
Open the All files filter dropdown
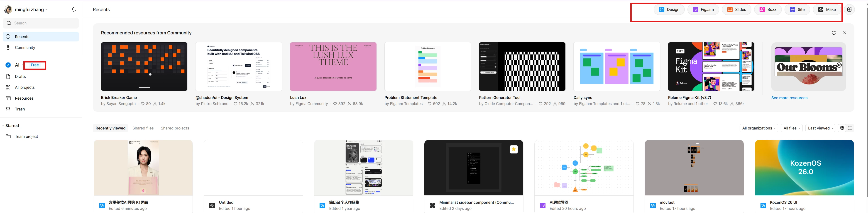[792, 128]
